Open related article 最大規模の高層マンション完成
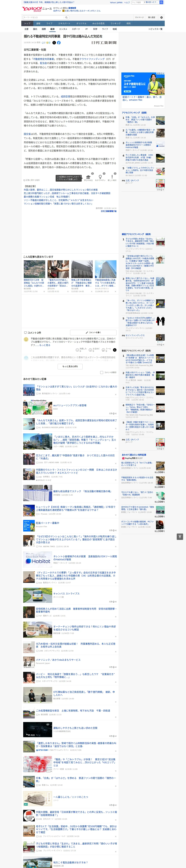186x868 pixels. coord(47,197)
